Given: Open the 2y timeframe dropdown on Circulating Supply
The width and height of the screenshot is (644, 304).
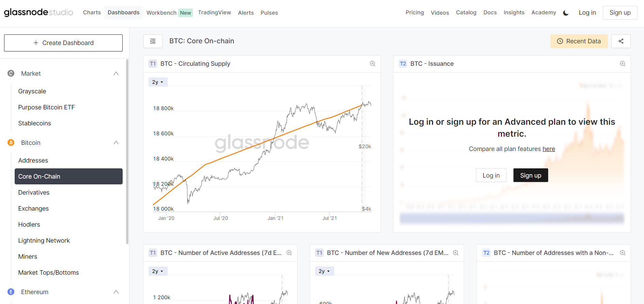Looking at the screenshot, I should (x=158, y=82).
